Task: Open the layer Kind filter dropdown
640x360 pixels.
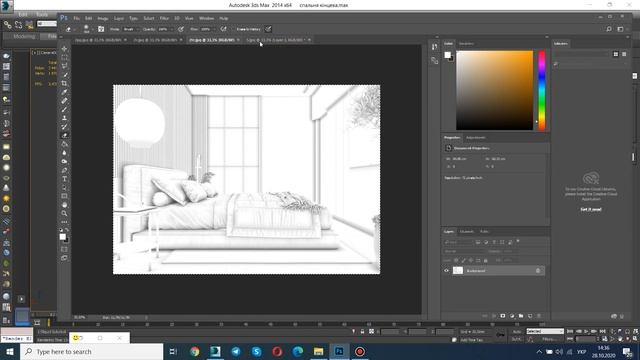Action: (x=458, y=242)
